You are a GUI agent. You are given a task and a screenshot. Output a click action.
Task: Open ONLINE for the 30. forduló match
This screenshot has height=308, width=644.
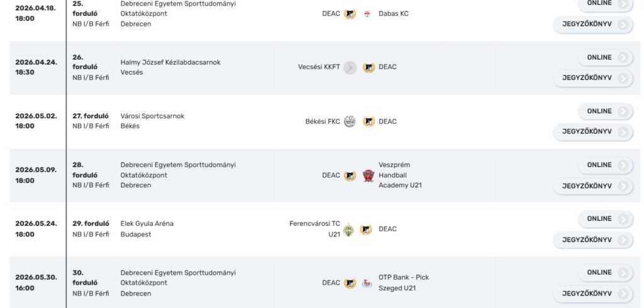click(x=606, y=273)
